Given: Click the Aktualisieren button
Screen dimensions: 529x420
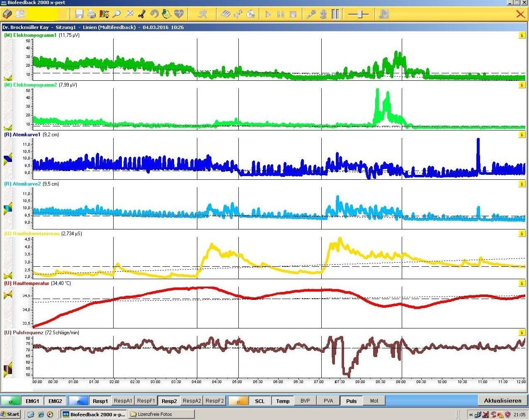Looking at the screenshot, I should click(502, 401).
